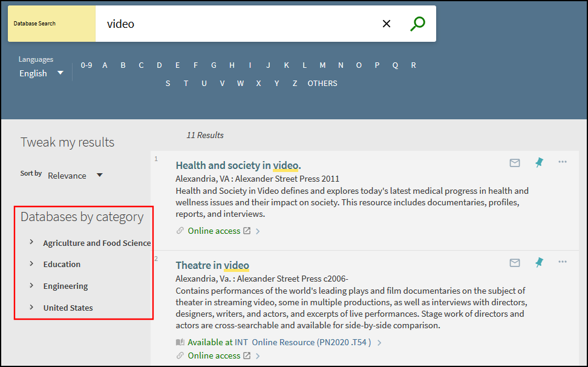Browse databases starting with letter S
This screenshot has height=367, width=588.
[x=168, y=84]
